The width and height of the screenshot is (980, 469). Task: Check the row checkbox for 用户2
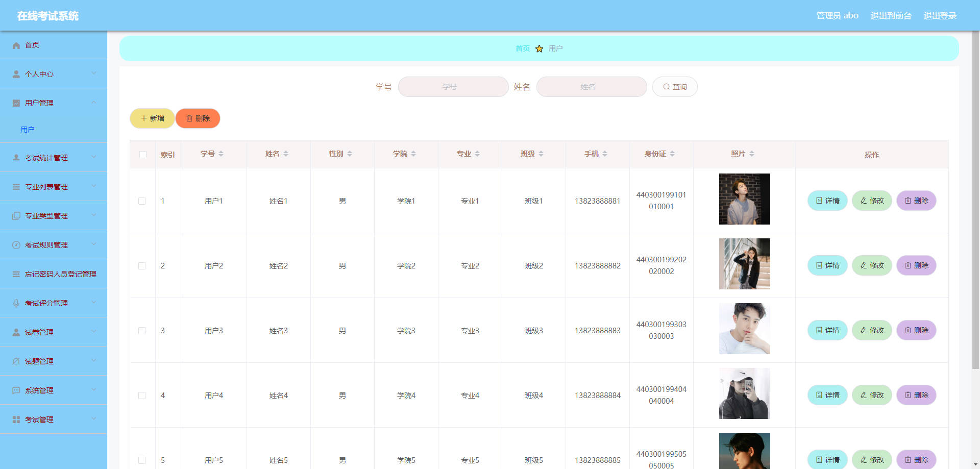point(142,266)
